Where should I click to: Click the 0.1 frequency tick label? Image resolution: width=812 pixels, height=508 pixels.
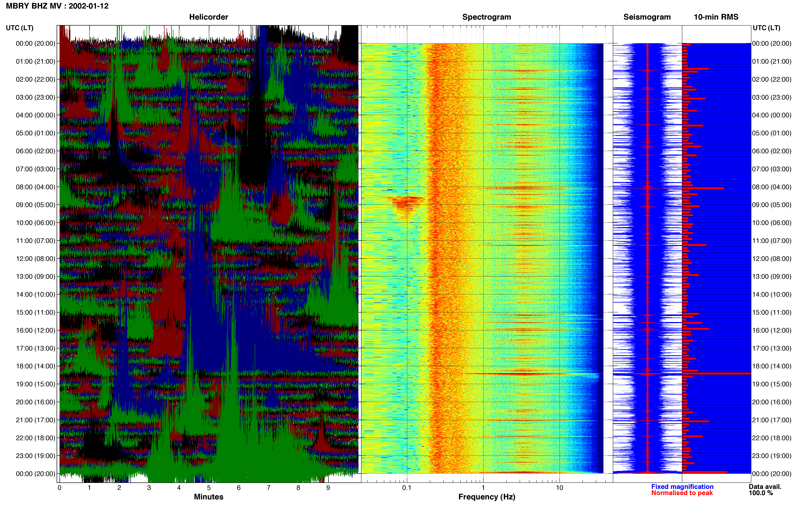pyautogui.click(x=407, y=487)
